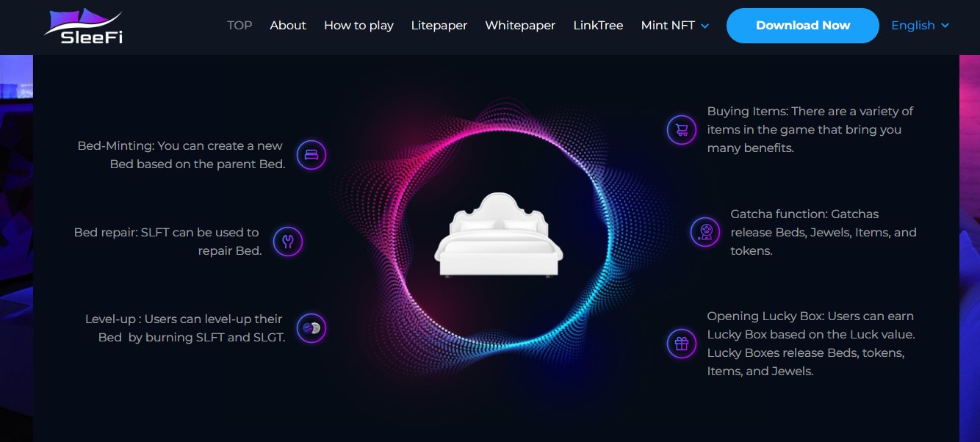980x442 pixels.
Task: Click the Bed repair wrench icon
Action: click(x=288, y=241)
